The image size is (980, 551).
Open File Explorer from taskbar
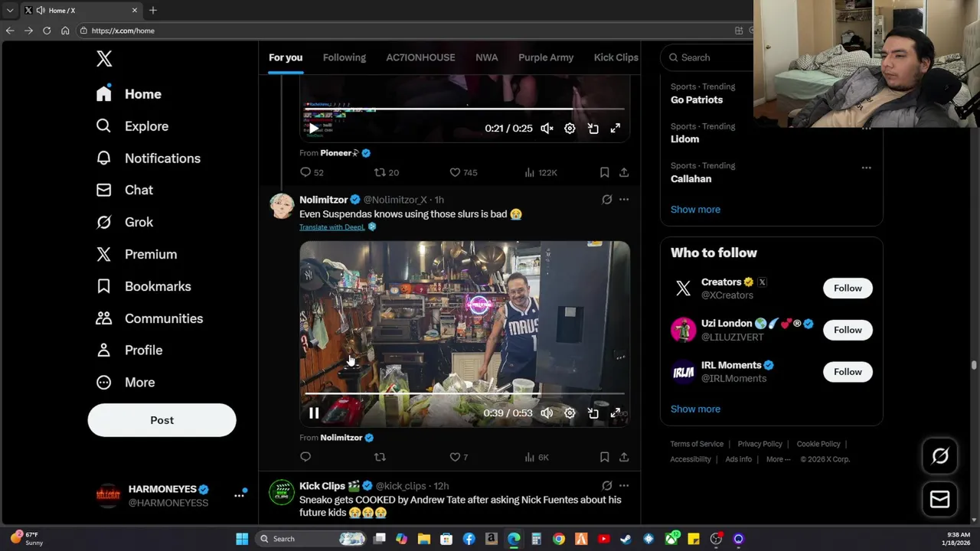(x=424, y=539)
